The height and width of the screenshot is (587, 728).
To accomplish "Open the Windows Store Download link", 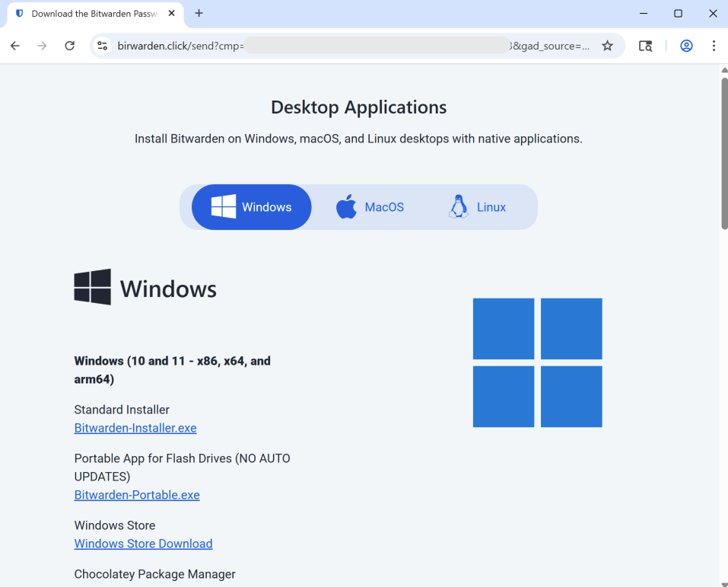I will click(143, 544).
